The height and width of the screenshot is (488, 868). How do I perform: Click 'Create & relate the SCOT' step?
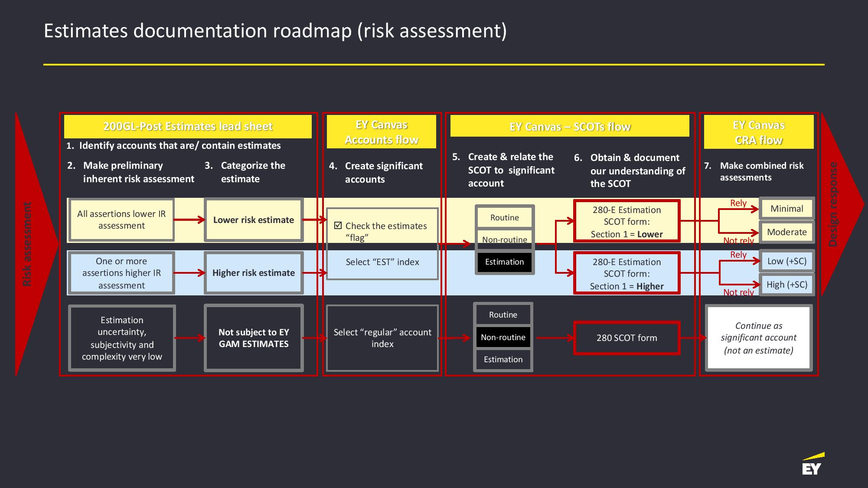click(x=503, y=170)
